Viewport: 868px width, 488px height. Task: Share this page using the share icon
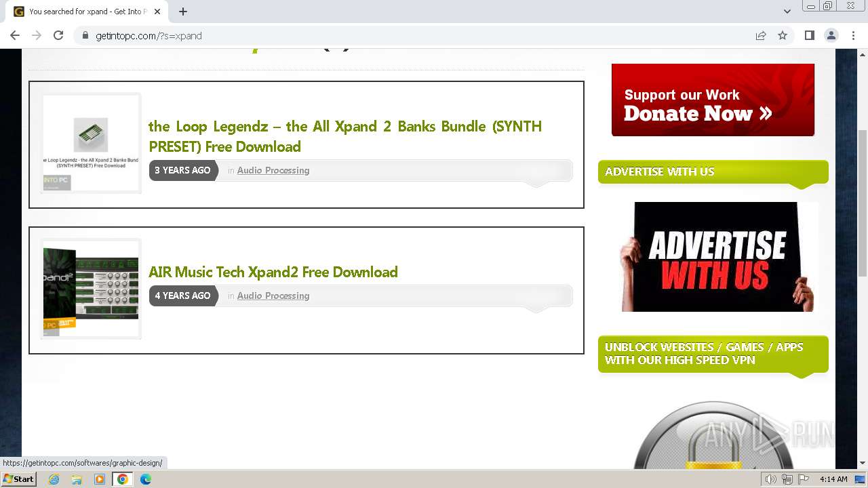pyautogui.click(x=761, y=36)
